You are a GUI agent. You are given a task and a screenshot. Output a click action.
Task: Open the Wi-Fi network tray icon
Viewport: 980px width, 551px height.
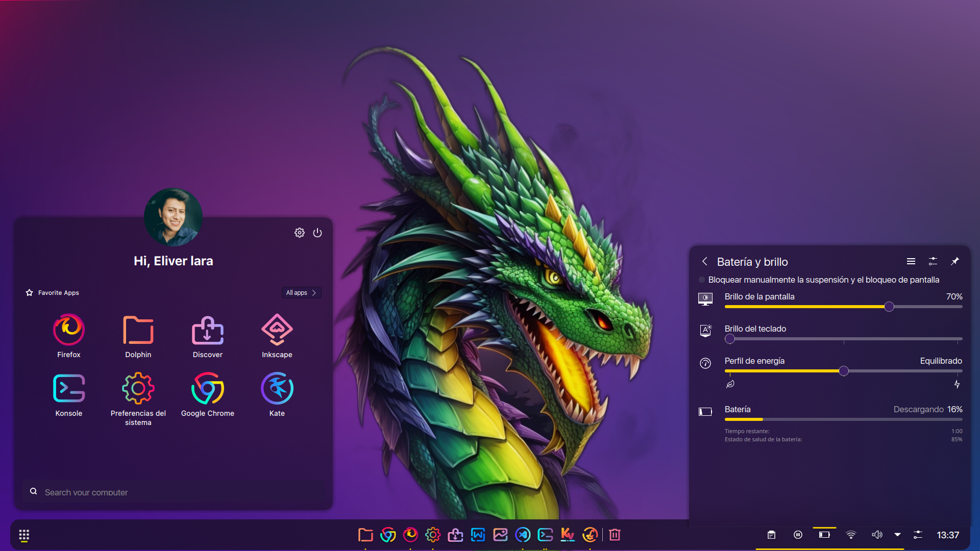pos(851,535)
